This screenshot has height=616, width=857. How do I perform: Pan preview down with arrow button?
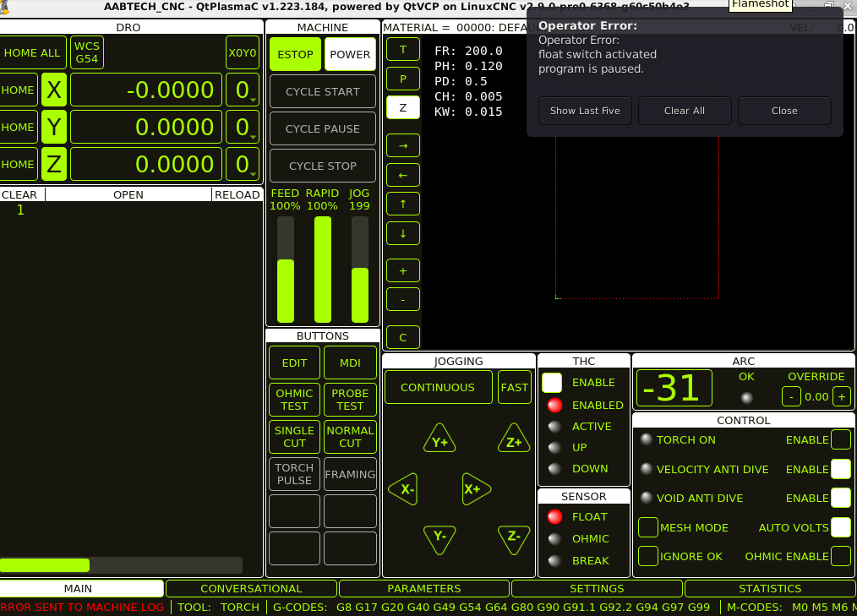(x=403, y=233)
